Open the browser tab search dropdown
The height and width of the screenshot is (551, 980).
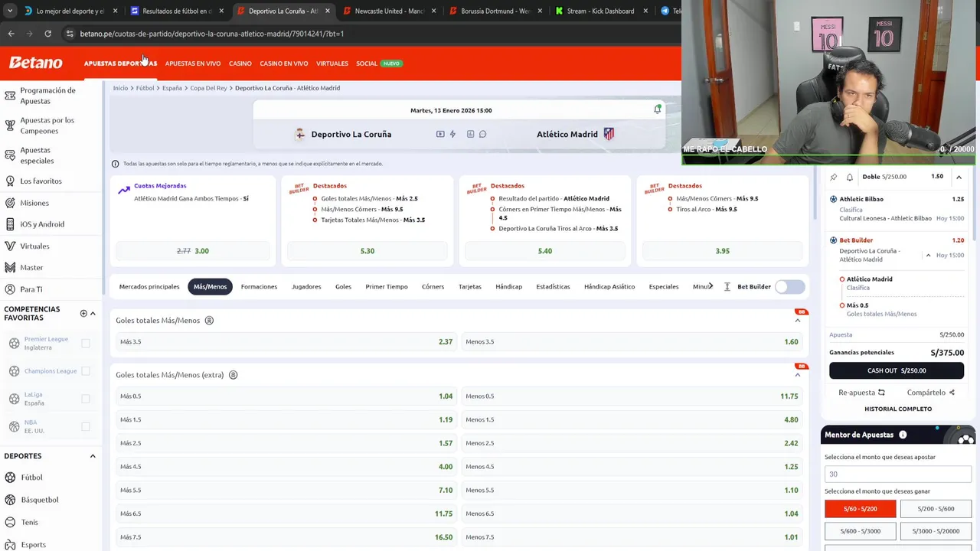coord(9,11)
